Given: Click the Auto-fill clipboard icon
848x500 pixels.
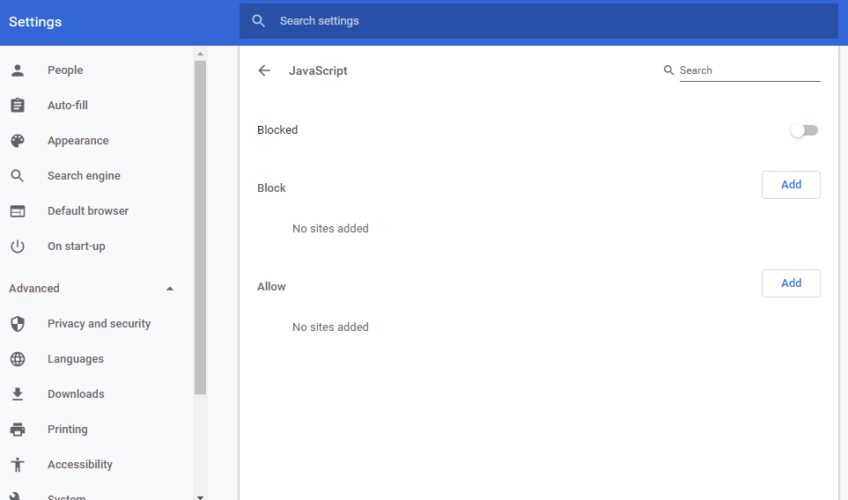Looking at the screenshot, I should click(17, 105).
